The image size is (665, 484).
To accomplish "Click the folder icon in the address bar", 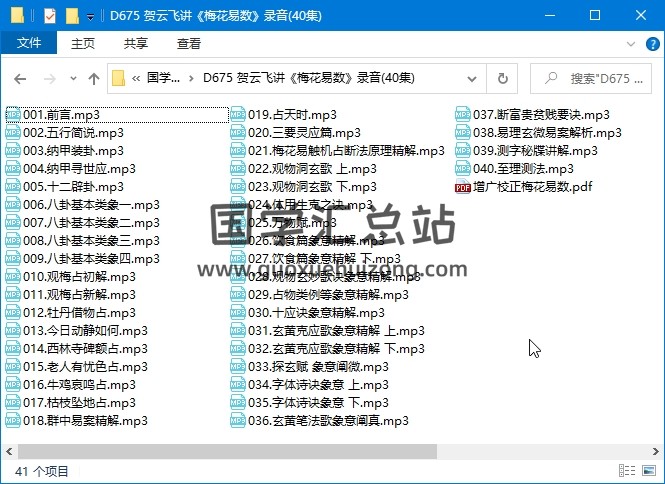I will pyautogui.click(x=118, y=78).
